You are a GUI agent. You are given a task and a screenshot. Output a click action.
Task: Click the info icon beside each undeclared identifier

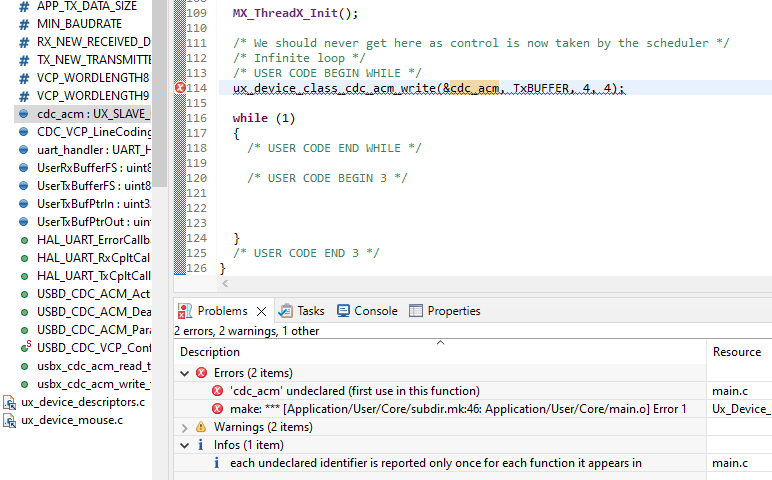[x=217, y=463]
